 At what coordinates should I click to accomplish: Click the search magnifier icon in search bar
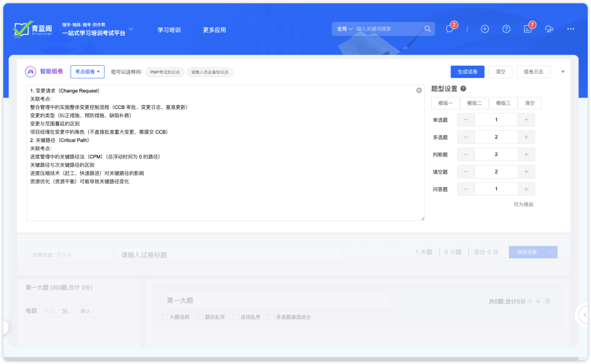[427, 28]
